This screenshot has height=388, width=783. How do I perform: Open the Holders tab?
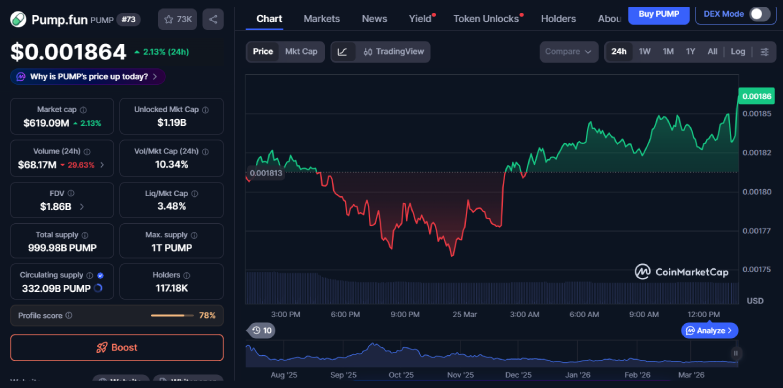click(558, 18)
